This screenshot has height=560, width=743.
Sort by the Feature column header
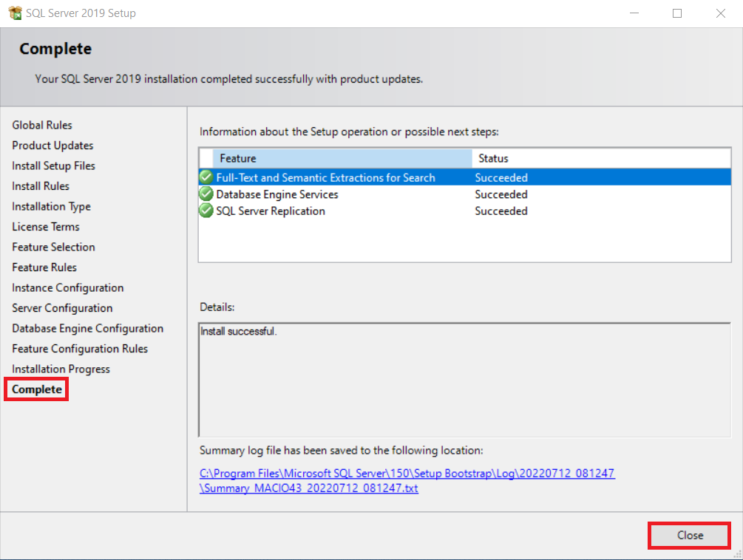point(342,158)
